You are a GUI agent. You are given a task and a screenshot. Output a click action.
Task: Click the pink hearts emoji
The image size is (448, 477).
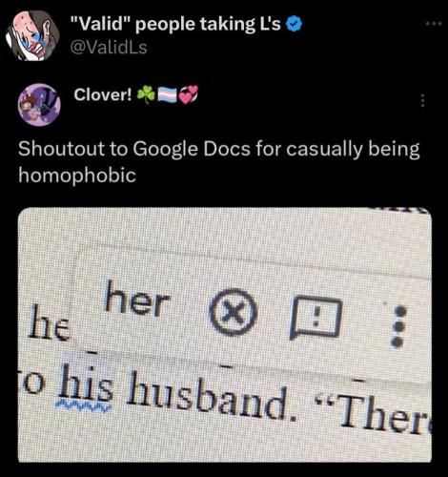(189, 94)
